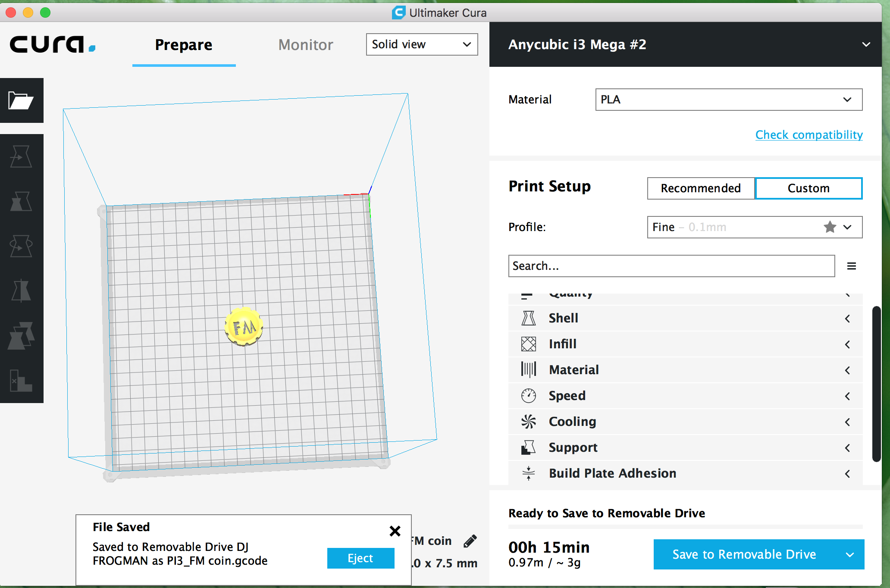Expand the Support settings chevron

coord(848,448)
